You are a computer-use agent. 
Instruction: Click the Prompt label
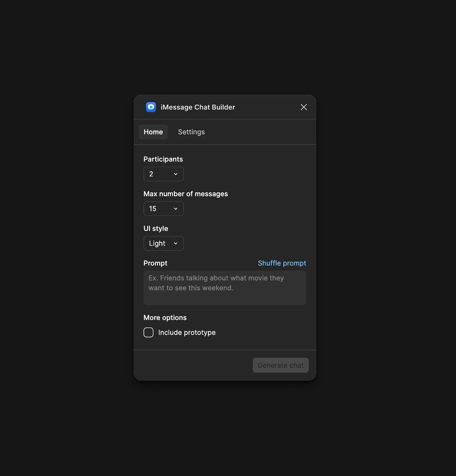point(155,263)
